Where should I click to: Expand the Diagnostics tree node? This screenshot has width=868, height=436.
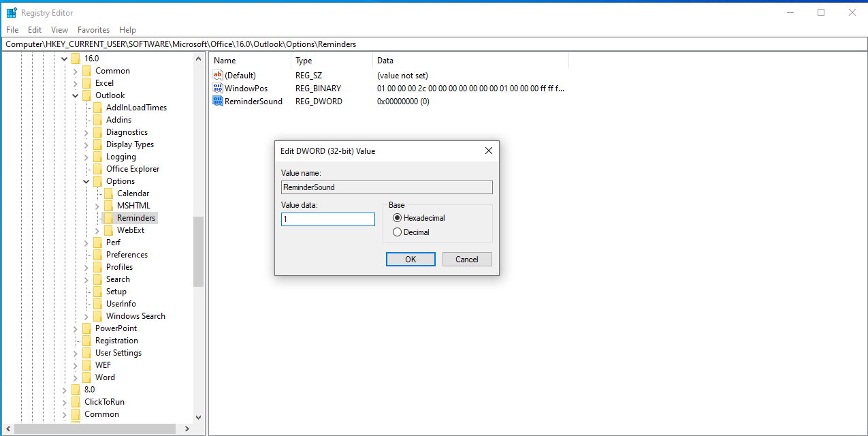point(86,132)
